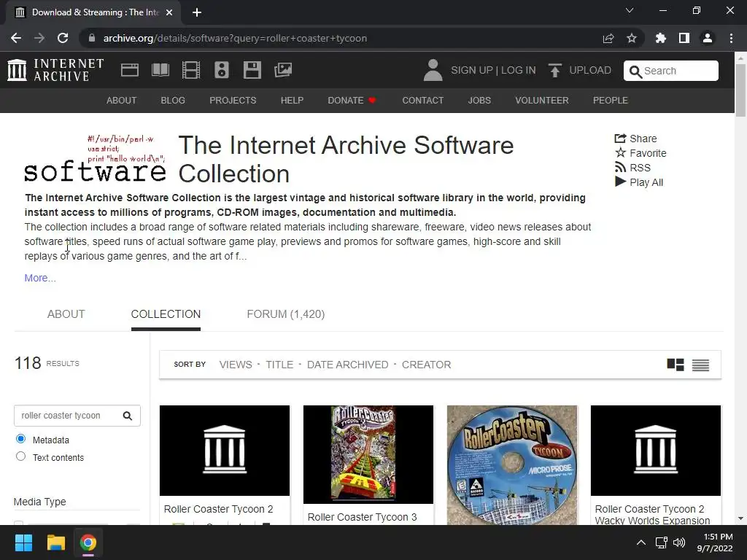Open the Video filmstrip icon
This screenshot has width=747, height=560.
(191, 70)
